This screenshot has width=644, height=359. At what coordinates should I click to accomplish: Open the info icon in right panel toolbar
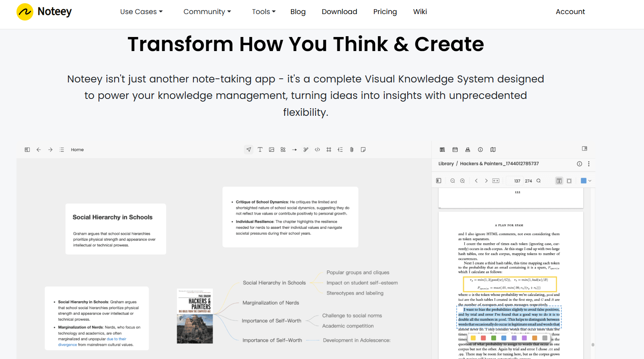click(480, 150)
